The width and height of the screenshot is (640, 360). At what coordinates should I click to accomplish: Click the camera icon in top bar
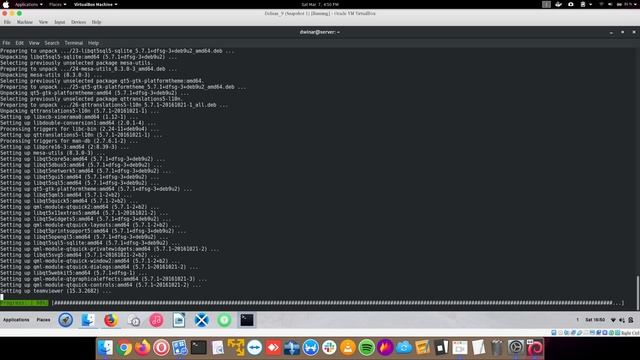571,4
